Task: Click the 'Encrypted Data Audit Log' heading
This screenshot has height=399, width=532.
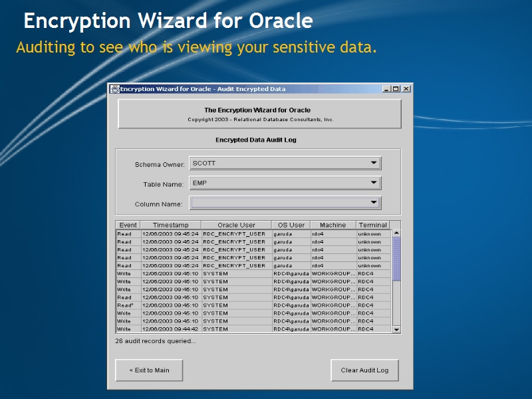Action: point(256,140)
